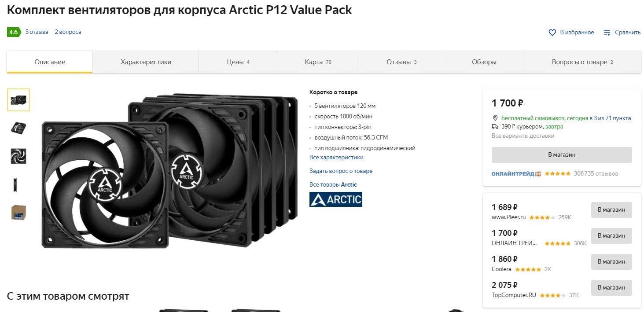
Task: Switch to the Характеристики tab
Action: click(146, 62)
